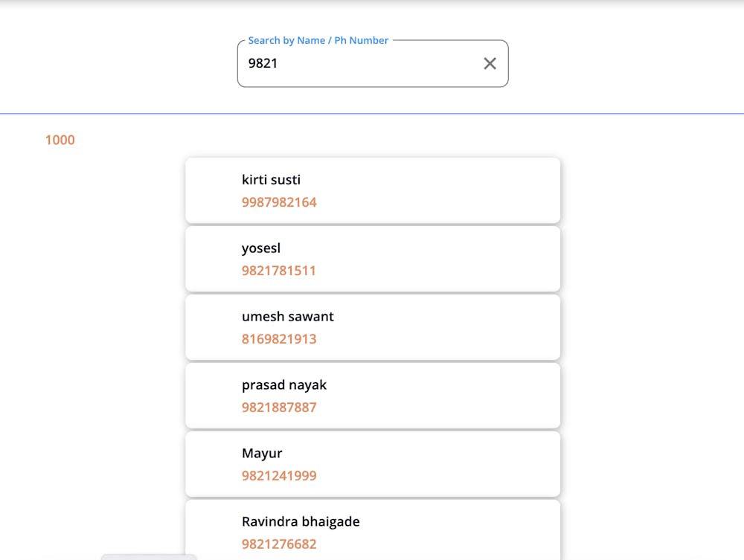744x560 pixels.
Task: Call phone number 9987982164
Action: tap(279, 202)
